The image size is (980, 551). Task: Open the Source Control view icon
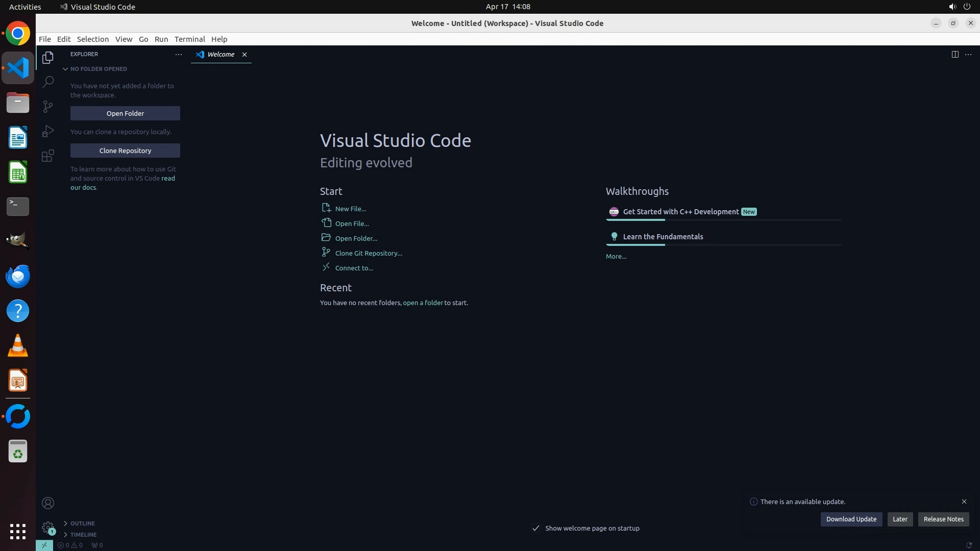pos(48,106)
